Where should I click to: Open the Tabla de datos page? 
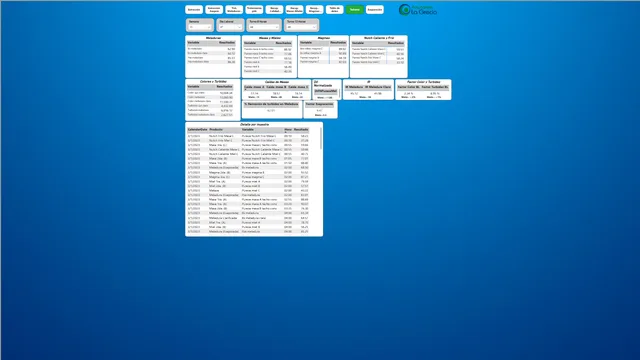pos(334,9)
